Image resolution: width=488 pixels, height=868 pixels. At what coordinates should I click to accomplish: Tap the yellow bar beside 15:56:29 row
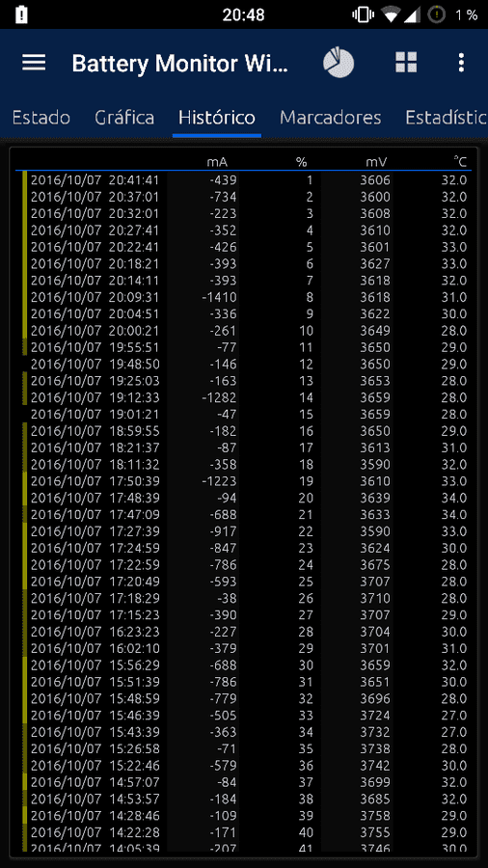click(24, 665)
